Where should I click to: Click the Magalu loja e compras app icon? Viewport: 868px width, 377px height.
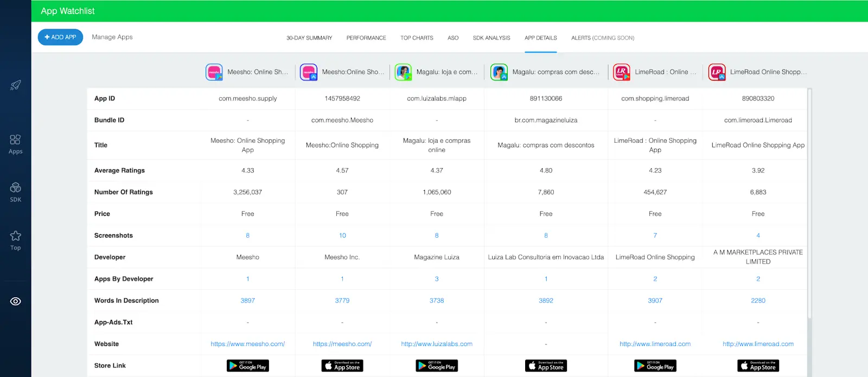[x=403, y=72]
